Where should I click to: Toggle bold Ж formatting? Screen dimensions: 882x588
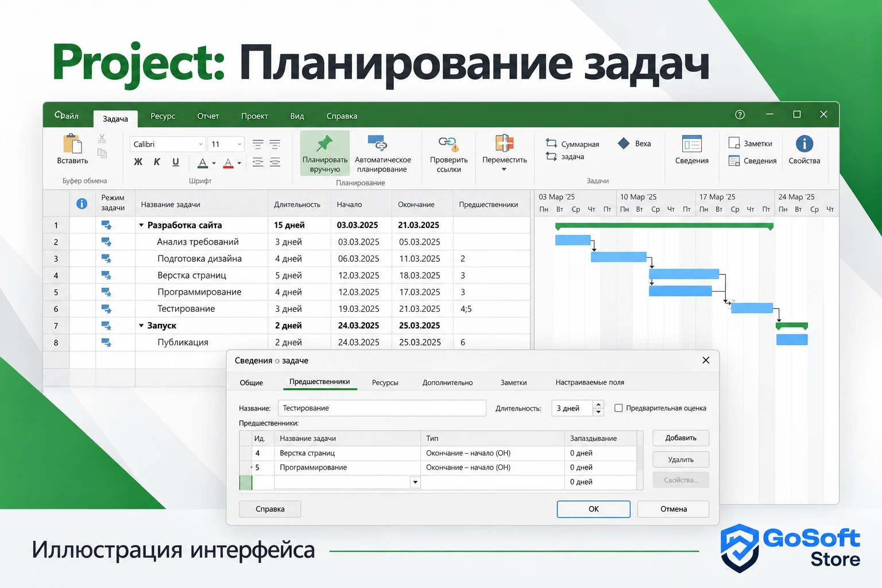coord(138,162)
